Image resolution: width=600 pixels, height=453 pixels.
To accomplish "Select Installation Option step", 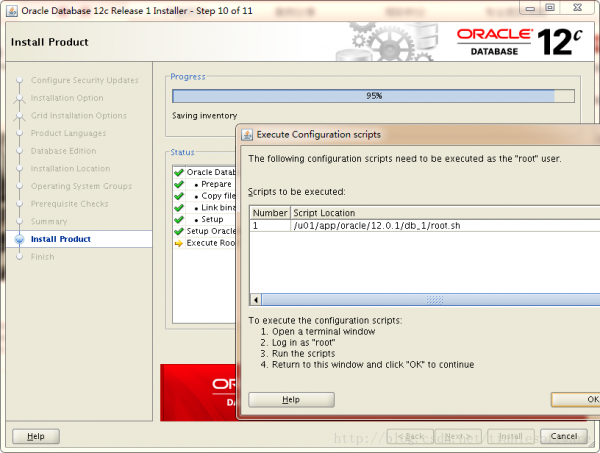I will pos(67,98).
